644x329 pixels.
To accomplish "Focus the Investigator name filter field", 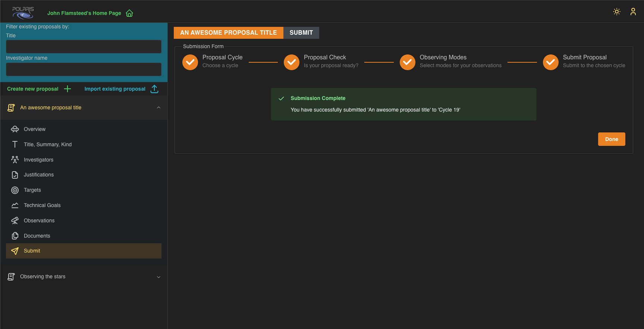I will 84,69.
